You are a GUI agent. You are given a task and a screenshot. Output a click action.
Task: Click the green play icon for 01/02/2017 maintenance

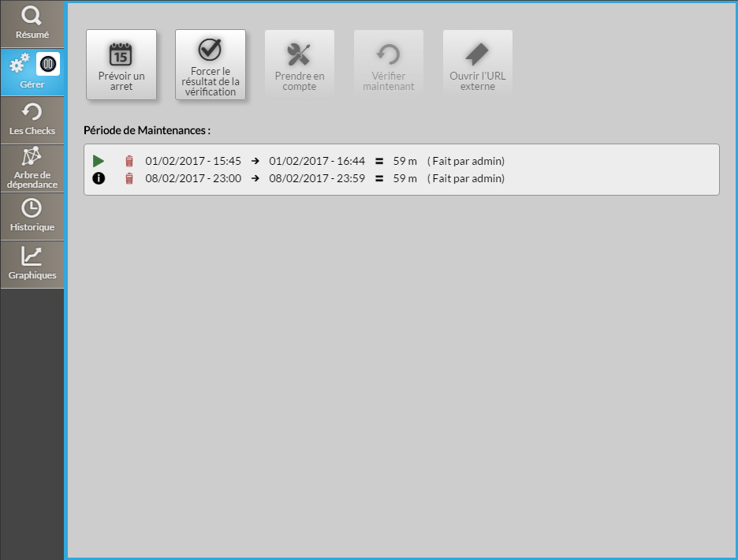tap(99, 161)
